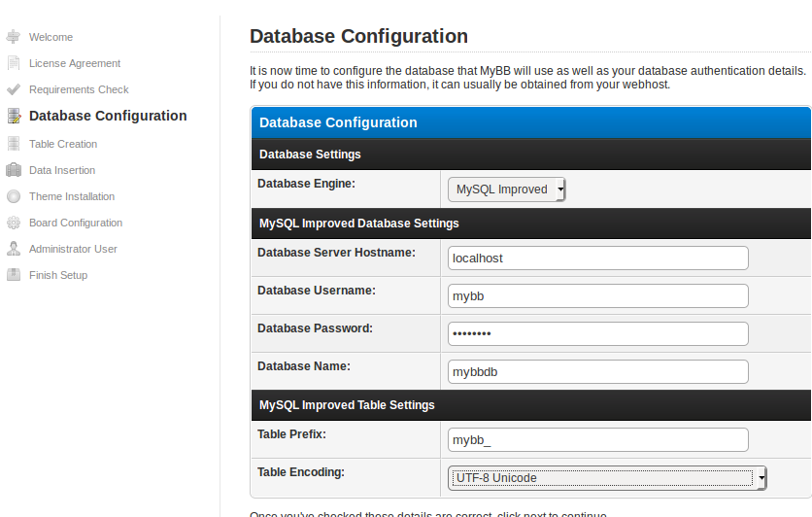Image resolution: width=812 pixels, height=517 pixels.
Task: Click the Requirements Check checkmark icon
Action: click(x=14, y=89)
